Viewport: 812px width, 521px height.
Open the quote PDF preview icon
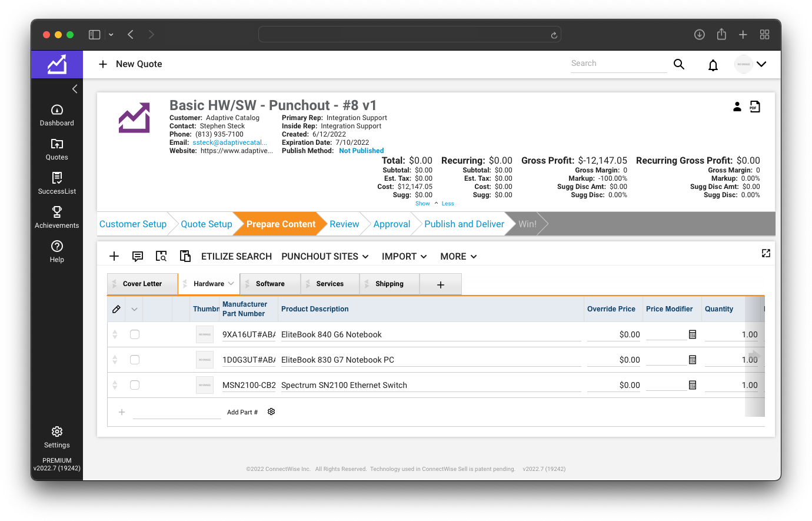click(x=755, y=107)
